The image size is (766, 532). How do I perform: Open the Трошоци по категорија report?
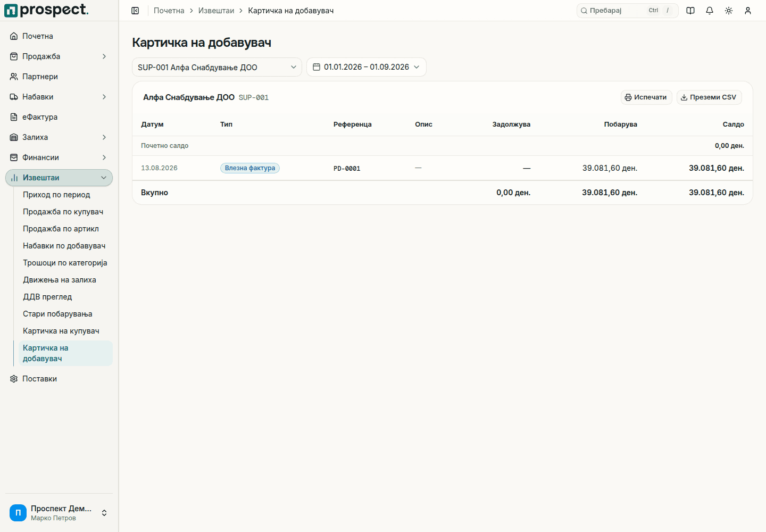[65, 263]
